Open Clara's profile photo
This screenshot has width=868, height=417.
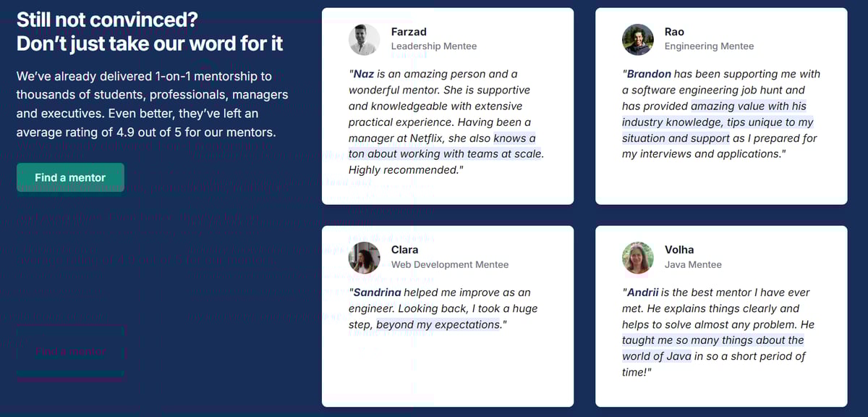click(364, 257)
